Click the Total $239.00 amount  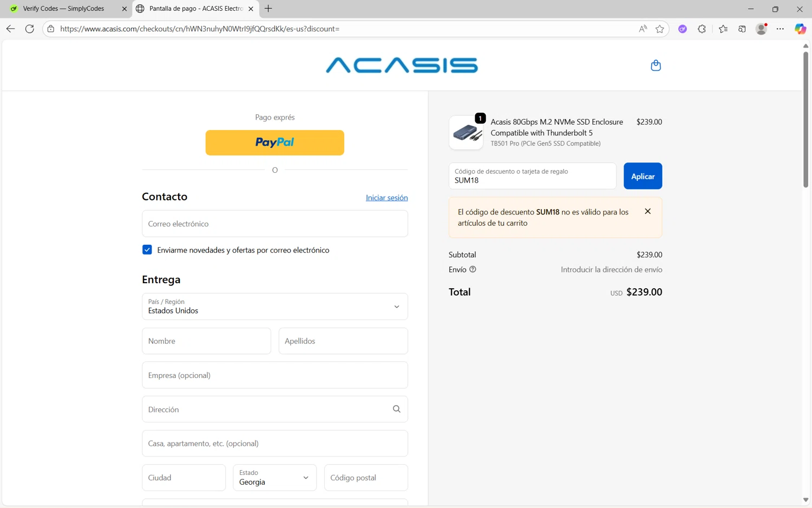(644, 292)
